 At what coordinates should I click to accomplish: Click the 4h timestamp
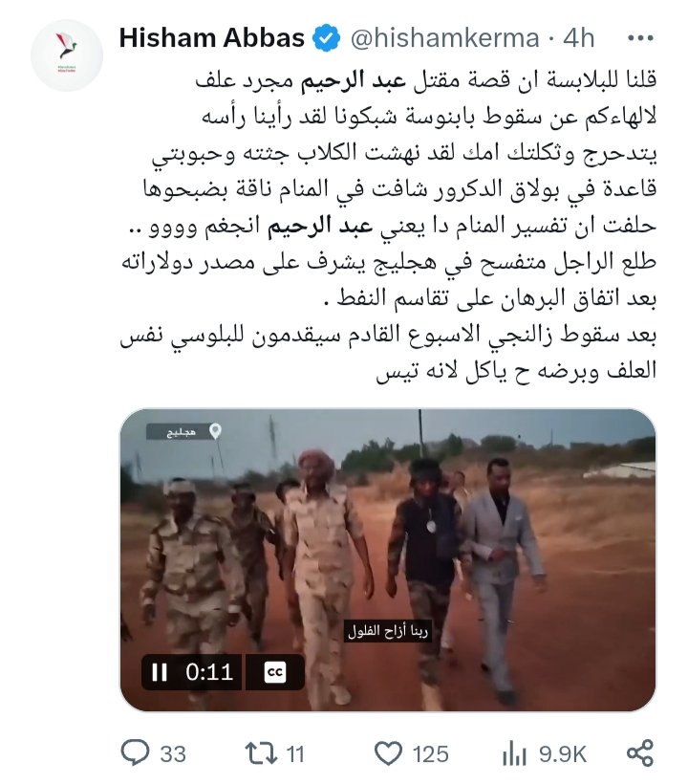pos(578,38)
